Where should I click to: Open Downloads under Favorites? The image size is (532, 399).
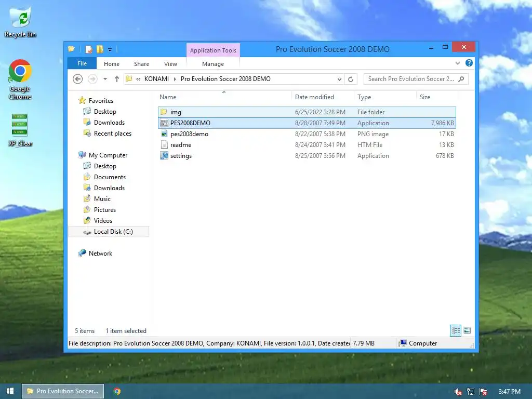click(x=109, y=123)
